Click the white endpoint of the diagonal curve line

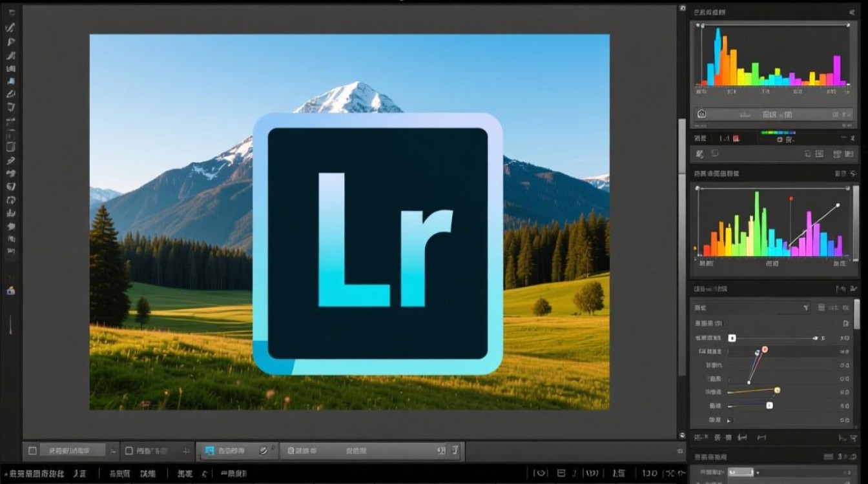[x=838, y=205]
